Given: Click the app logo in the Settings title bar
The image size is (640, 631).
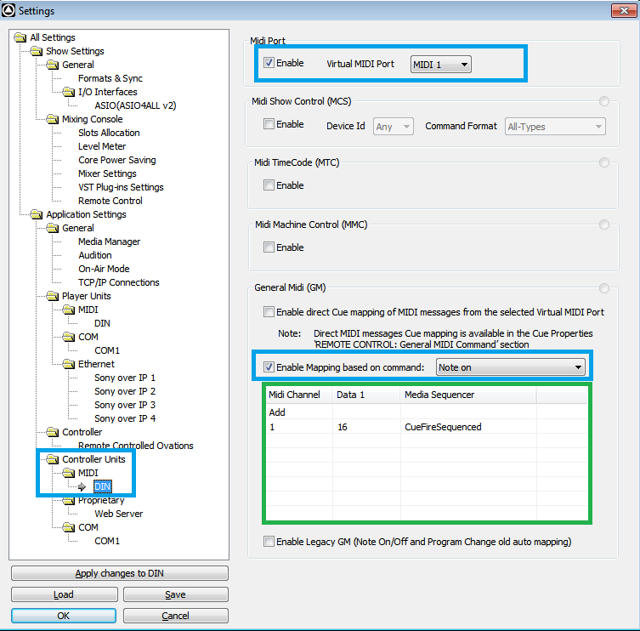Looking at the screenshot, I should (8, 11).
